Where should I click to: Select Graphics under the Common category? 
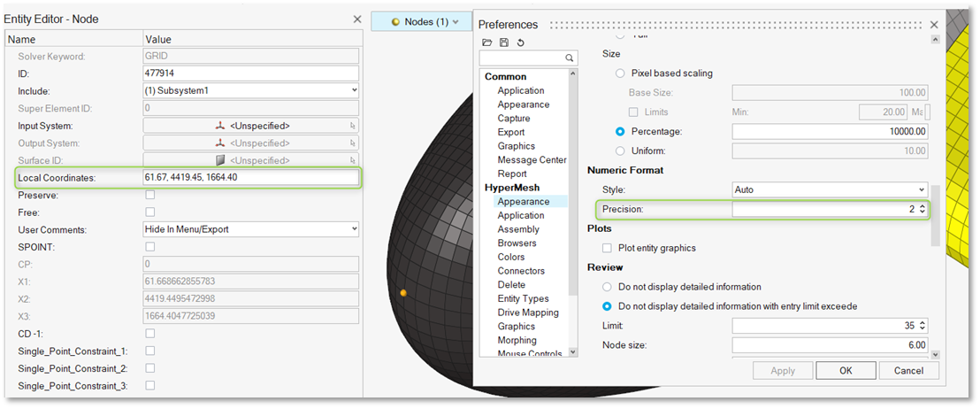click(516, 146)
